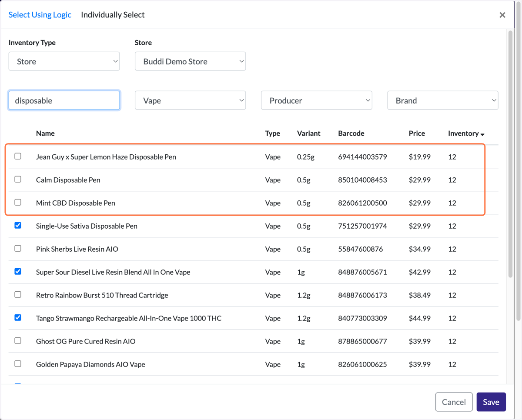Click the Store field label
This screenshot has height=420, width=522.
143,43
